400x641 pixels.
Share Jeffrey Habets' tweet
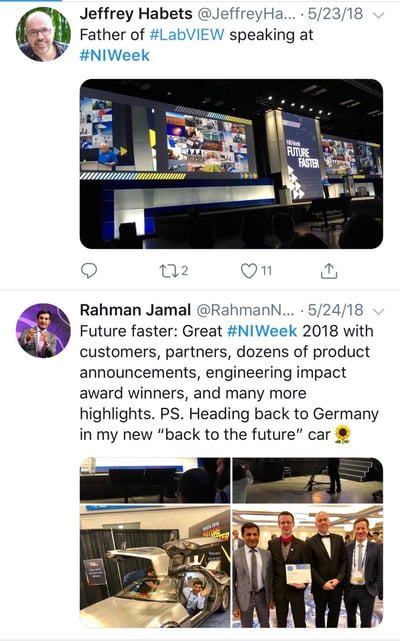tap(328, 271)
